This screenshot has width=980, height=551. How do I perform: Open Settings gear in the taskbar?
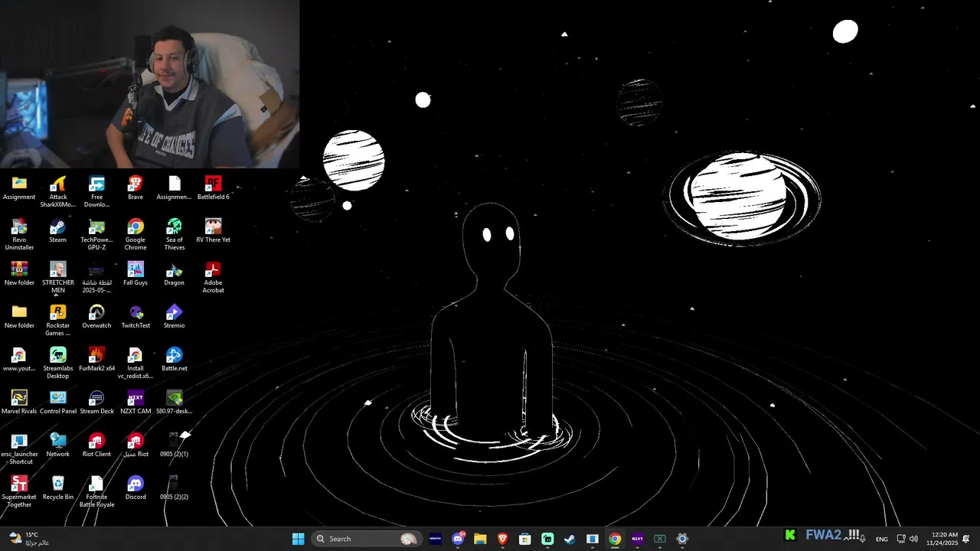(x=682, y=539)
